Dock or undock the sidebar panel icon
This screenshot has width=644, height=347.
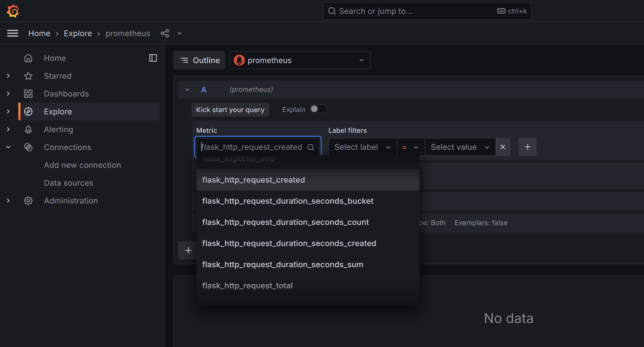(153, 58)
